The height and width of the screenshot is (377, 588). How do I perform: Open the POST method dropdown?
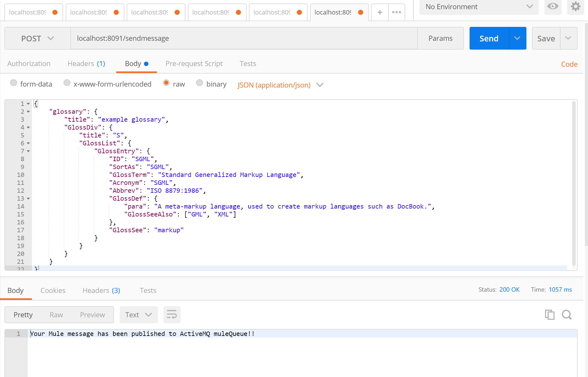(38, 39)
